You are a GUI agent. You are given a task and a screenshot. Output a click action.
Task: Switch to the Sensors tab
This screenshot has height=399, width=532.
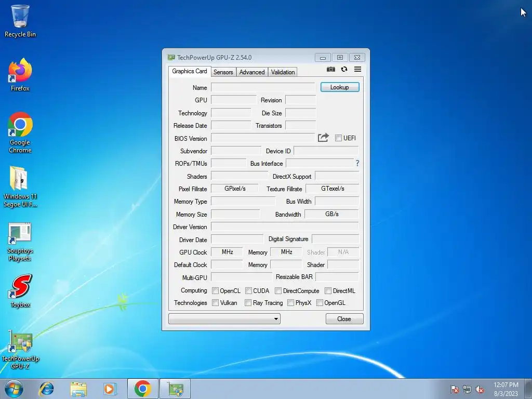coord(223,72)
